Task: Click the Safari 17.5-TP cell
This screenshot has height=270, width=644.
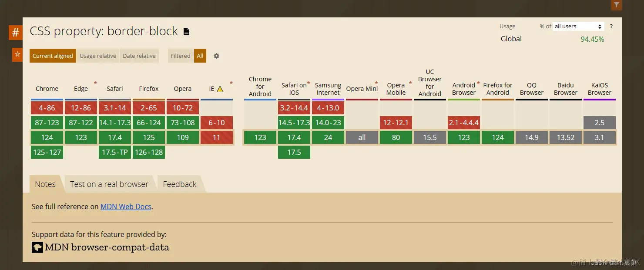Action: pos(115,152)
